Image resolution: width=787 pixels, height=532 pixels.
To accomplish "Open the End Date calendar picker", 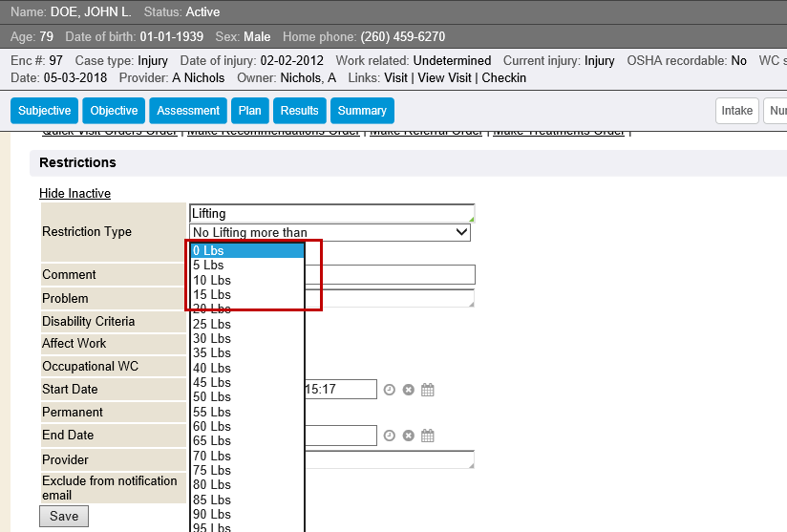I will coord(428,436).
